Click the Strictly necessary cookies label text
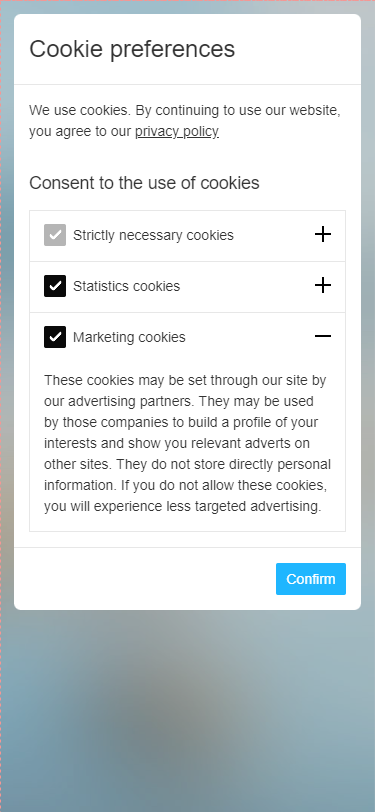375x812 pixels. click(x=153, y=235)
